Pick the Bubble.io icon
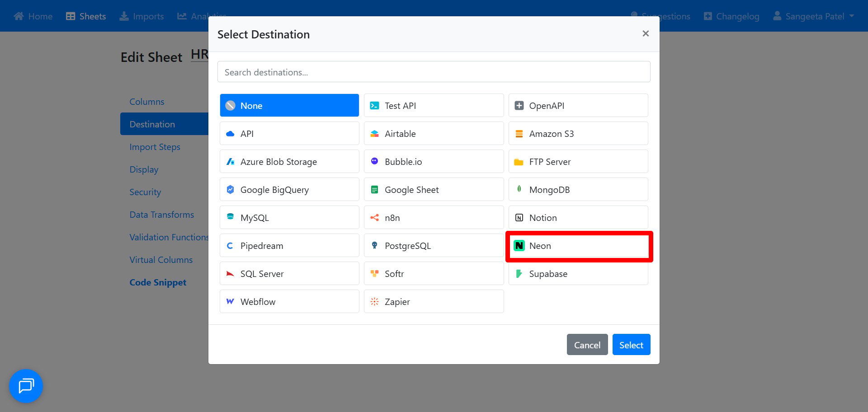The image size is (868, 412). (x=374, y=161)
